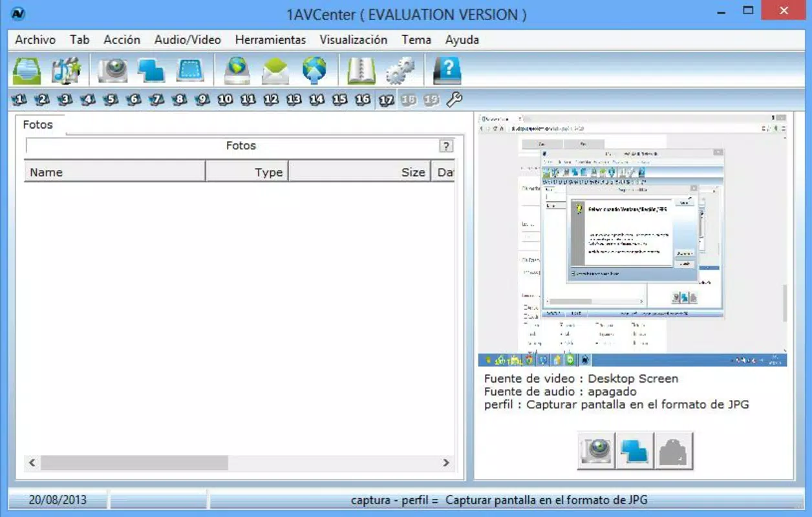Image resolution: width=812 pixels, height=517 pixels.
Task: Select the webcam capture toolbar icon
Action: point(114,70)
